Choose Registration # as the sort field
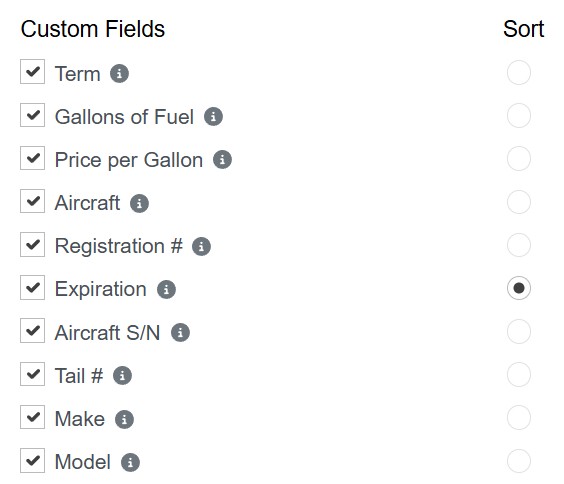The image size is (564, 484). click(519, 245)
